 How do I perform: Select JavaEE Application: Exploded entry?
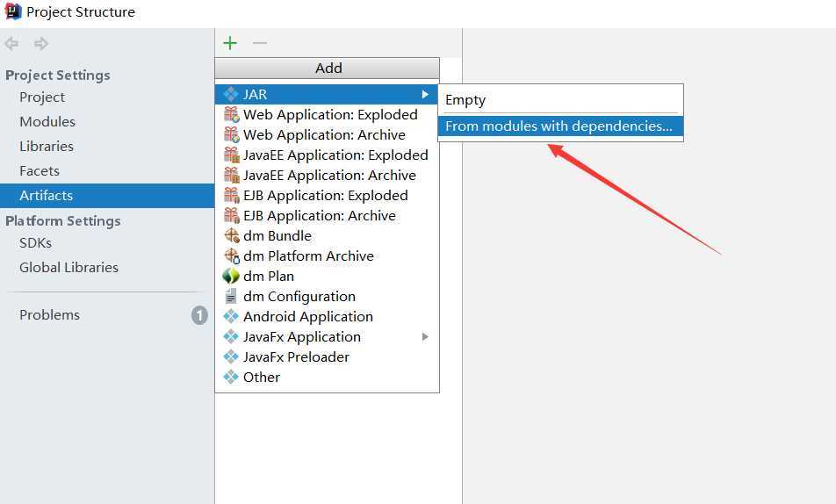pyautogui.click(x=327, y=155)
